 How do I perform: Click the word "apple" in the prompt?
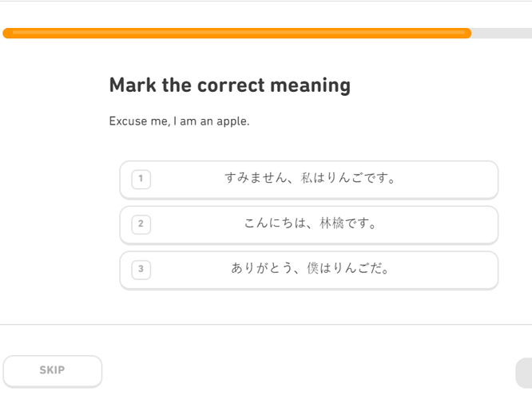(x=232, y=122)
